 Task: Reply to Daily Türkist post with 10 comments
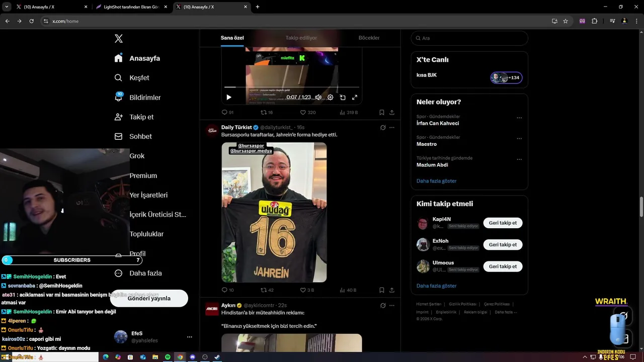[x=227, y=290]
